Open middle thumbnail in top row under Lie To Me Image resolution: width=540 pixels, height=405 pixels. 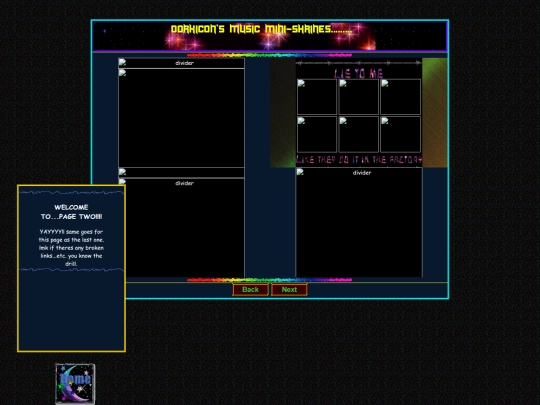pyautogui.click(x=359, y=97)
